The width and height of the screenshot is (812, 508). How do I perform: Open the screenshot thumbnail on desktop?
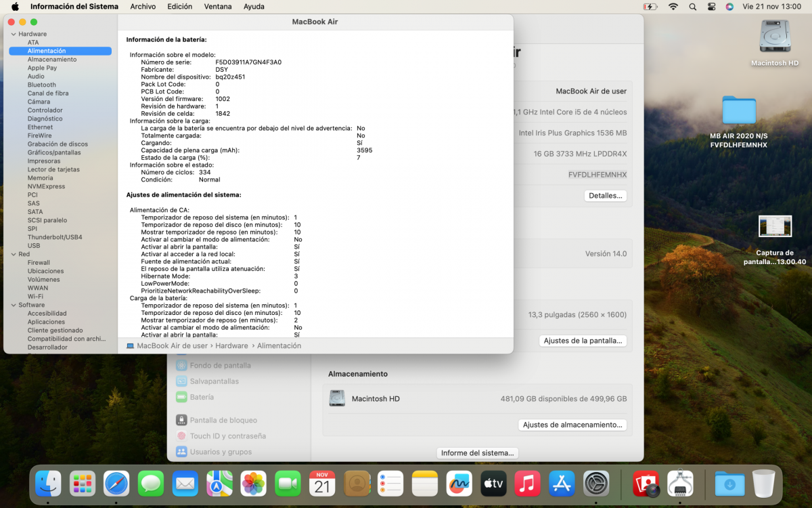coord(775,226)
